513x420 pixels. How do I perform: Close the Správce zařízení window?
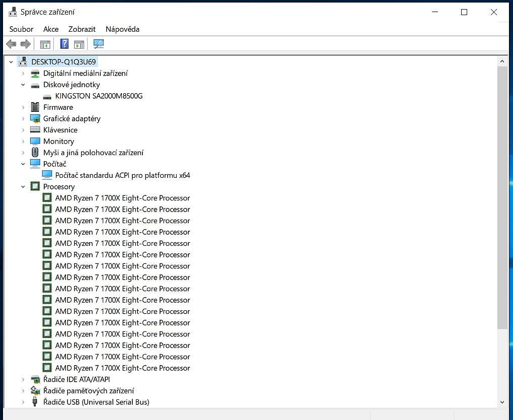click(494, 12)
